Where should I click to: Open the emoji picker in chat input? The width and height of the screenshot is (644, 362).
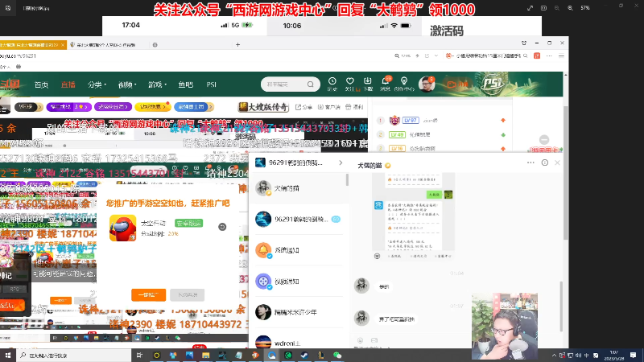[360, 340]
